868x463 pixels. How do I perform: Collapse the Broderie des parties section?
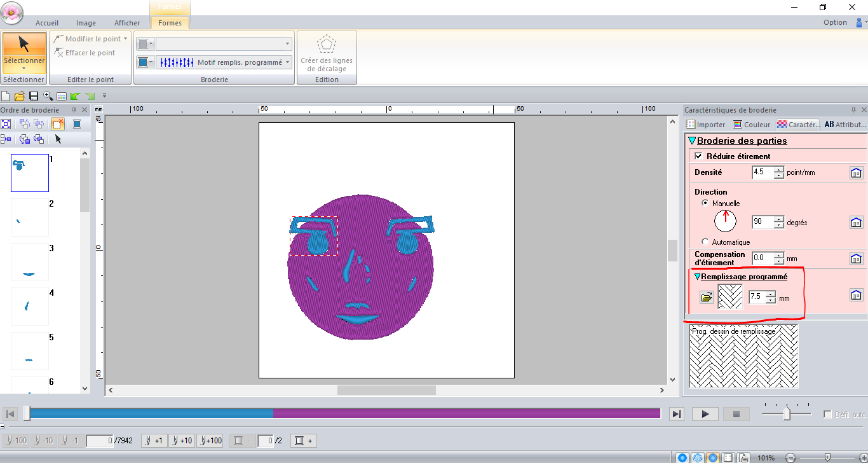[691, 141]
